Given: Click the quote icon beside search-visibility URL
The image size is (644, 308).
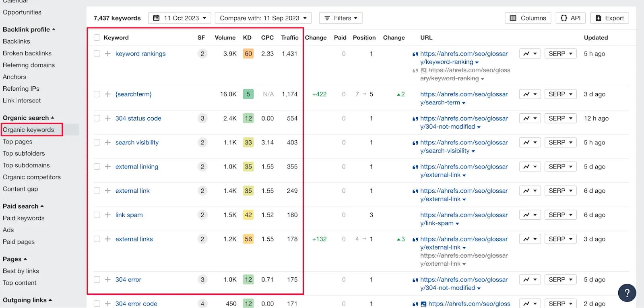Looking at the screenshot, I should (415, 143).
